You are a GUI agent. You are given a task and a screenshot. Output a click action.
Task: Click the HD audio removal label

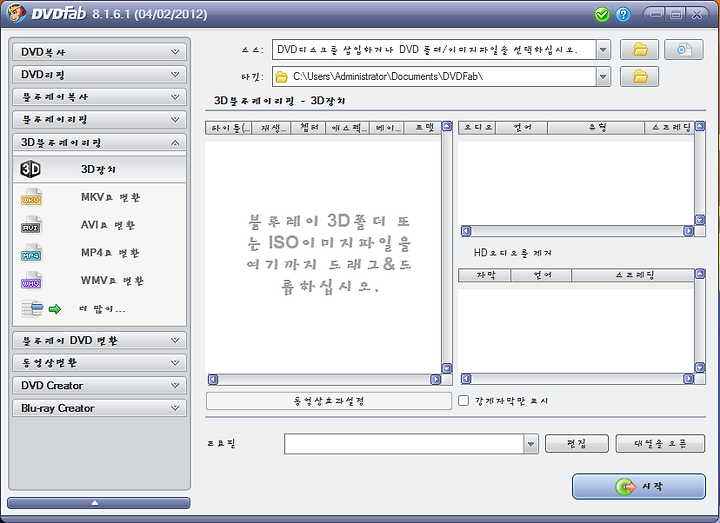tap(512, 253)
